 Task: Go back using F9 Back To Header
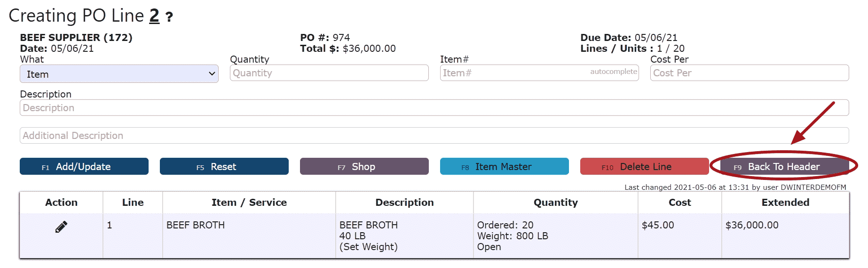pyautogui.click(x=784, y=166)
